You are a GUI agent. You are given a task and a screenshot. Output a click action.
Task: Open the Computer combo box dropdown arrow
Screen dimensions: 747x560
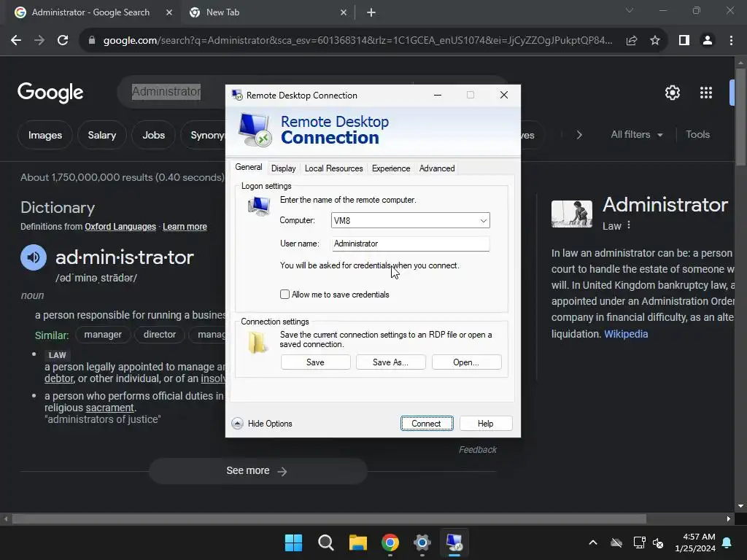[x=483, y=220]
